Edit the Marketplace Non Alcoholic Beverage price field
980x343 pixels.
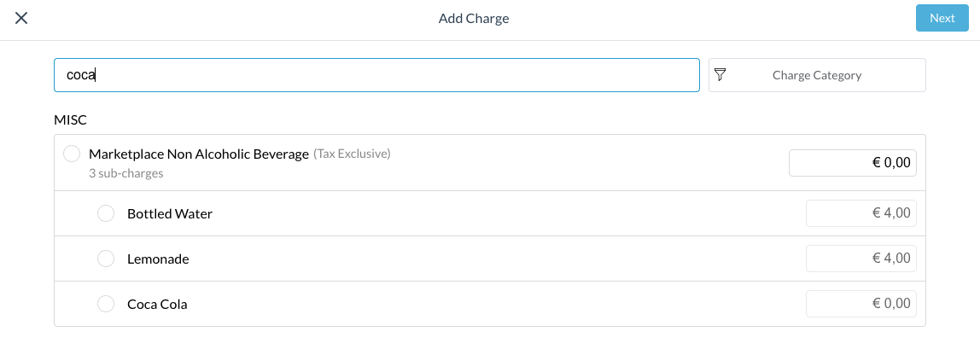click(852, 162)
